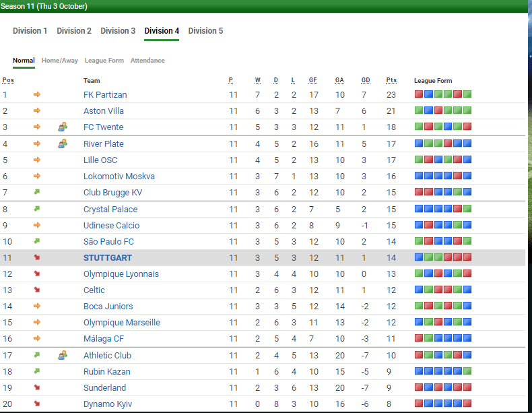The width and height of the screenshot is (532, 413).
Task: Select the Home/Away table view
Action: (x=60, y=61)
